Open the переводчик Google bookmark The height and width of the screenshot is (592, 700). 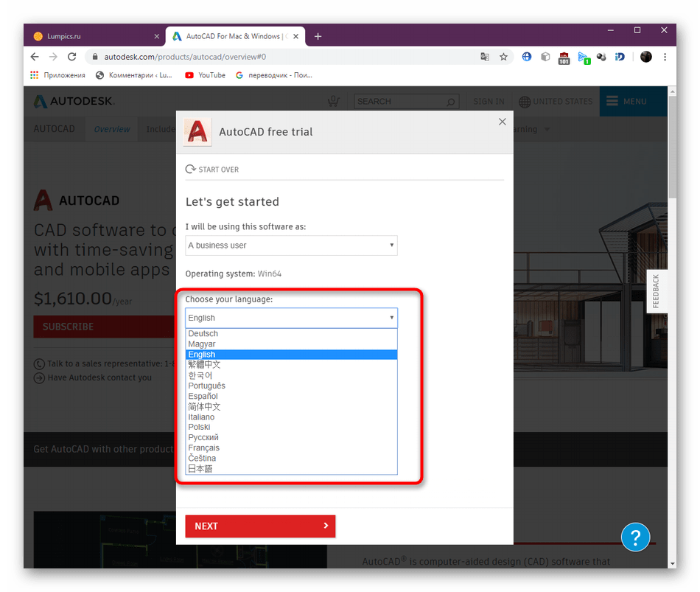pyautogui.click(x=273, y=75)
